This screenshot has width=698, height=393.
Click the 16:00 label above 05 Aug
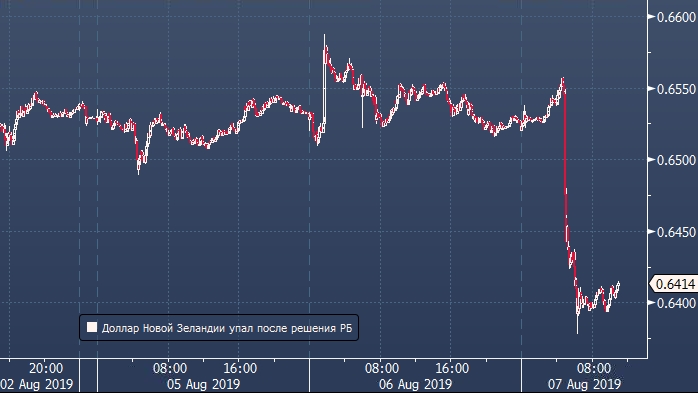pos(240,369)
